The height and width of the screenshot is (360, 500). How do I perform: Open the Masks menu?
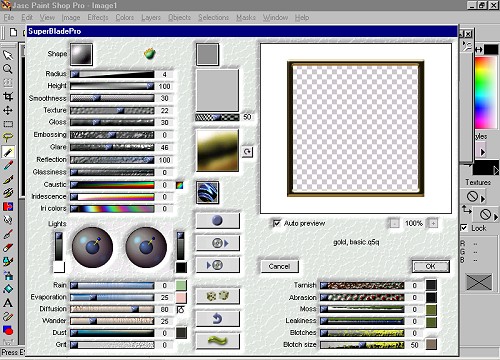pos(246,17)
